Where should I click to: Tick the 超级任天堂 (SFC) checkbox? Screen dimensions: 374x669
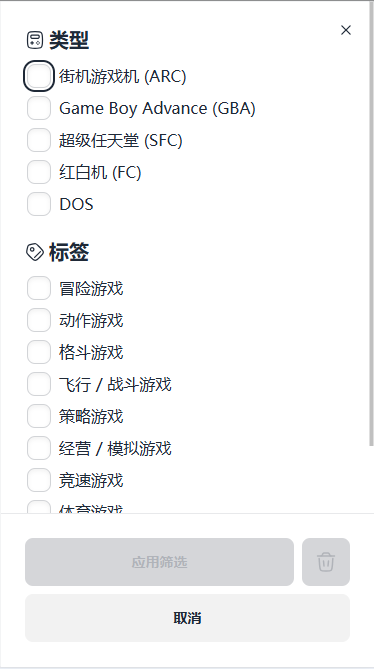click(x=39, y=140)
